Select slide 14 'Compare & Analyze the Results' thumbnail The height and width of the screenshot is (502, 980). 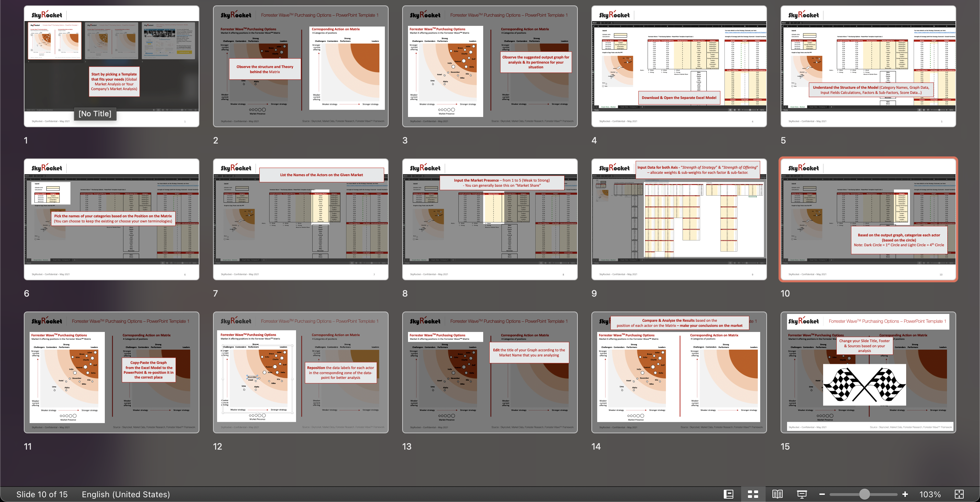click(679, 372)
